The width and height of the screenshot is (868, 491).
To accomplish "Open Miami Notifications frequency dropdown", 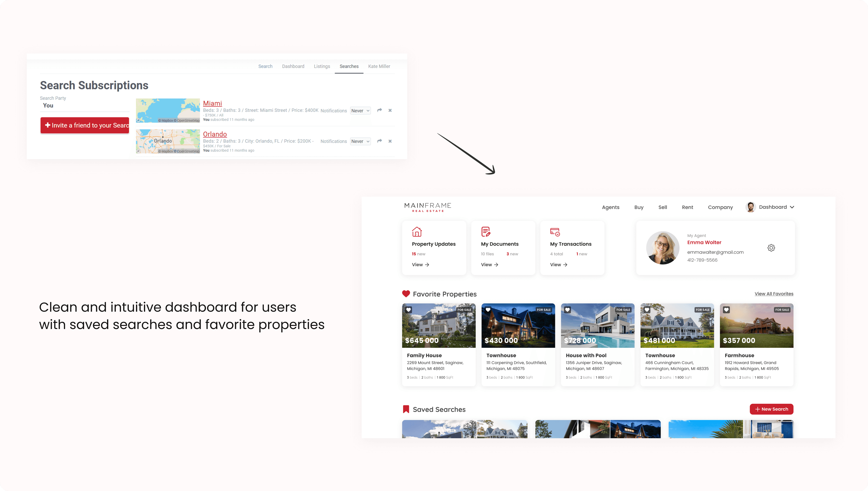I will [360, 111].
